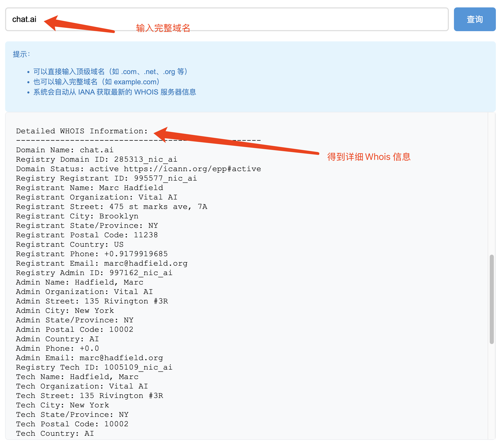This screenshot has height=448, width=502.
Task: Select 'Tech Name: Hadfield, Marc' line
Action: pos(77,377)
